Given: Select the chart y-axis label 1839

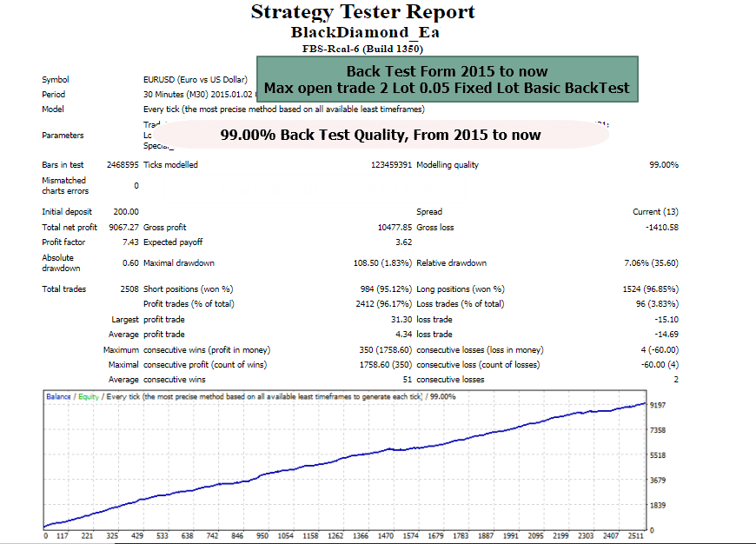Looking at the screenshot, I should pyautogui.click(x=658, y=506).
